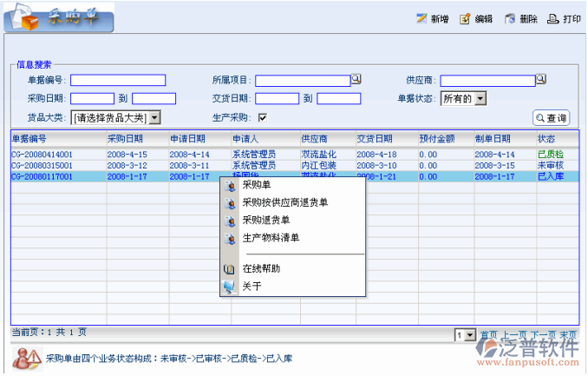This screenshot has height=376, width=588.
Task: Expand the 单据状态 dropdown
Action: pyautogui.click(x=480, y=98)
